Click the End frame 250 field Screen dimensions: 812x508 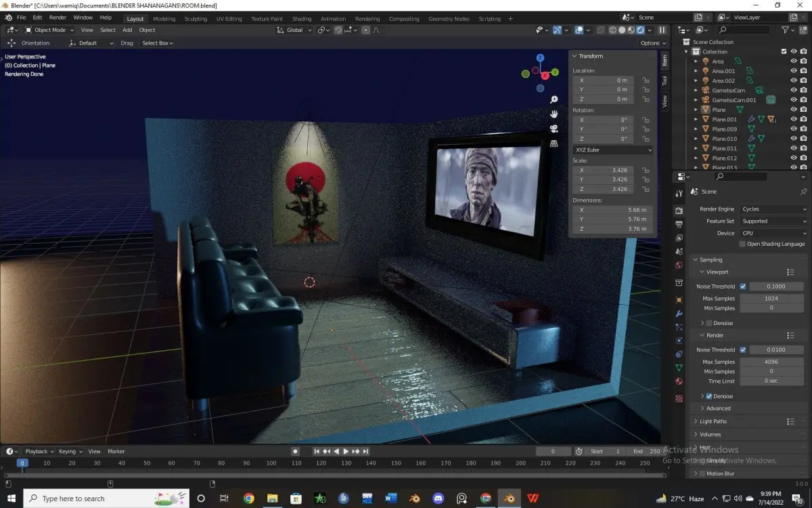[646, 451]
